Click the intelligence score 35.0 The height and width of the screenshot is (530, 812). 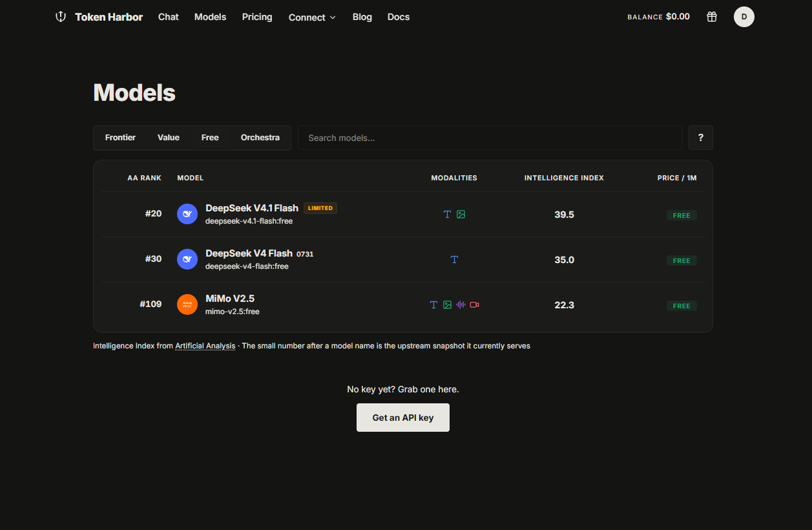tap(564, 260)
